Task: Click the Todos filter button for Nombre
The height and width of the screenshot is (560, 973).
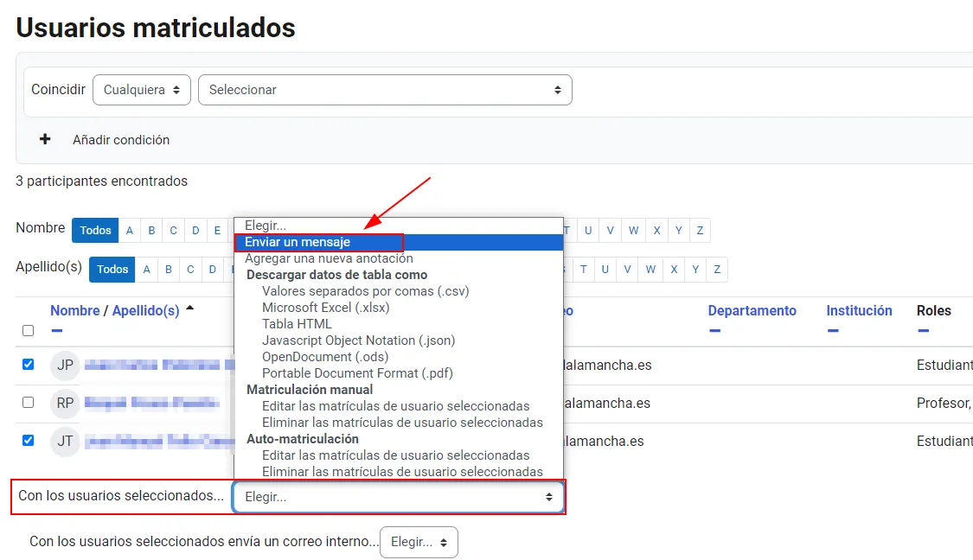Action: point(95,230)
